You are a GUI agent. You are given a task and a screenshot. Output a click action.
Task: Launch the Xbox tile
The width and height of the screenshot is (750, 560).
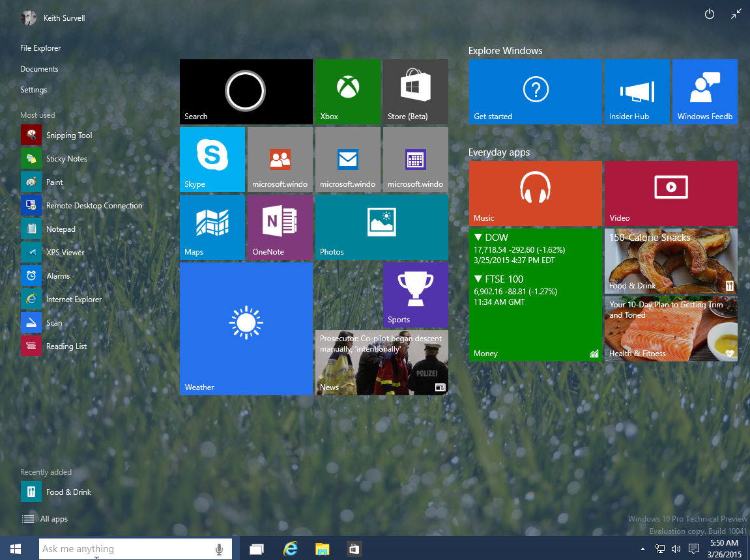(x=348, y=92)
